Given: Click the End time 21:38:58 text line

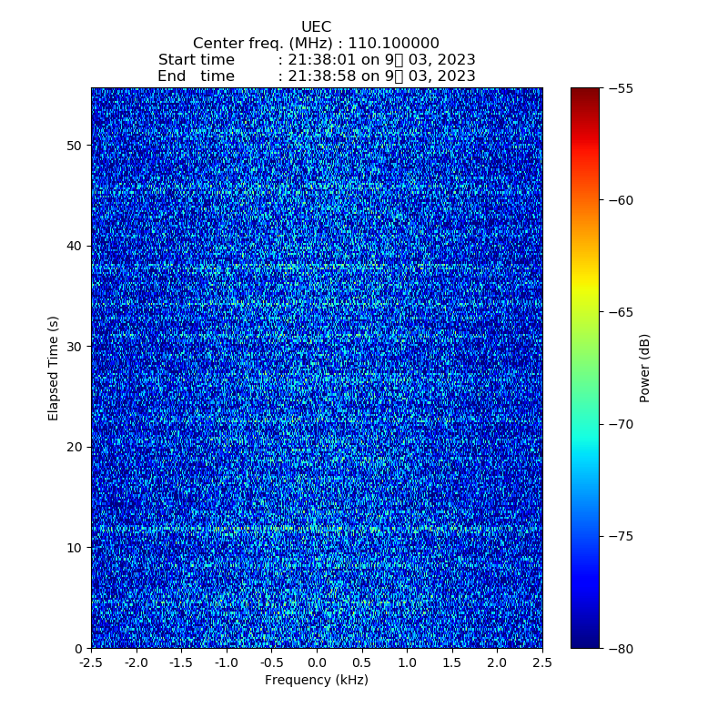Looking at the screenshot, I should click(316, 76).
